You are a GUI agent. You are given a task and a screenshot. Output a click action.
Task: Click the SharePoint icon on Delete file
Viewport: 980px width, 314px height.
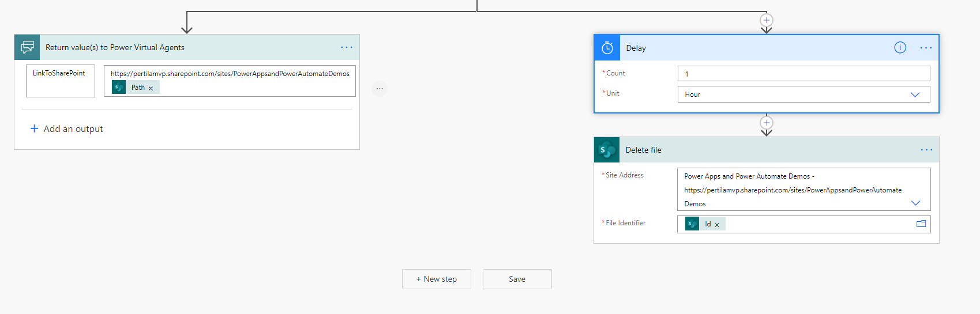pyautogui.click(x=607, y=150)
